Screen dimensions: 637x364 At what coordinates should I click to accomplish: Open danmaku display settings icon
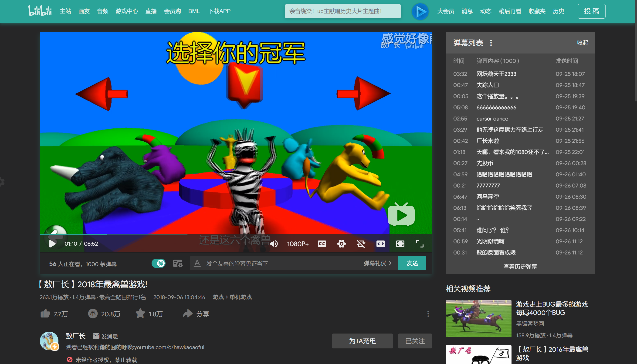pyautogui.click(x=178, y=264)
